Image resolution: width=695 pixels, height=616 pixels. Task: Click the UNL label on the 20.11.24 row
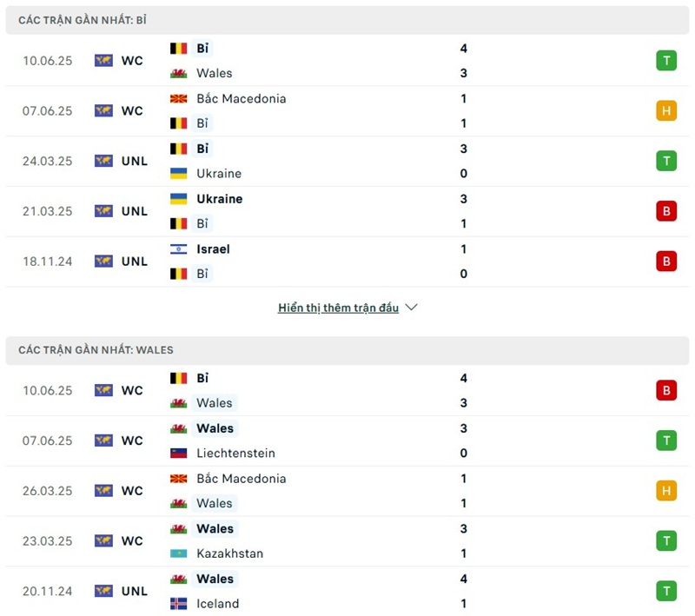tap(135, 592)
